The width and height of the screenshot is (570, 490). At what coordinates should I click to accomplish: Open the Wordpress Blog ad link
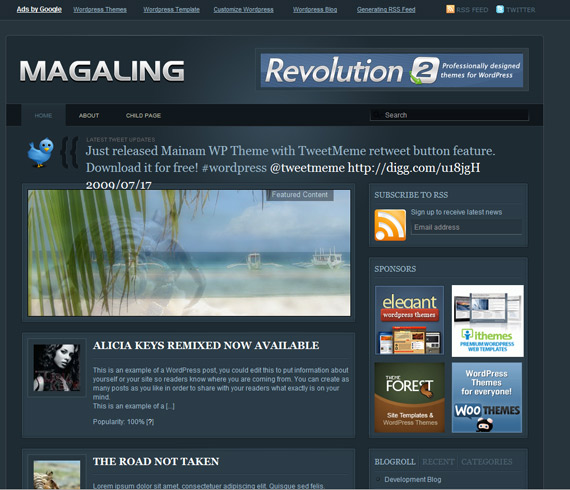tap(315, 10)
